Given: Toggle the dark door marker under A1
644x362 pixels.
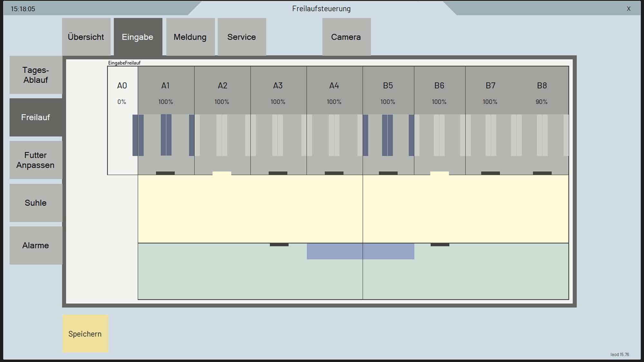Looking at the screenshot, I should [x=165, y=173].
